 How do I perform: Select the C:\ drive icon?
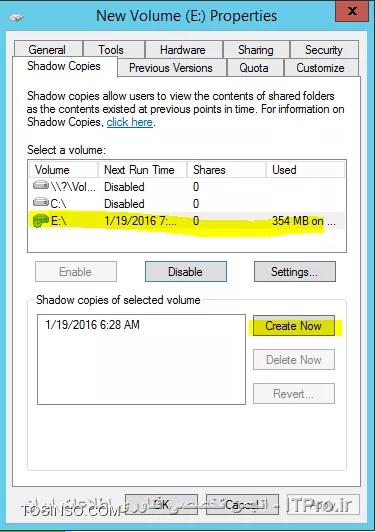[x=41, y=203]
